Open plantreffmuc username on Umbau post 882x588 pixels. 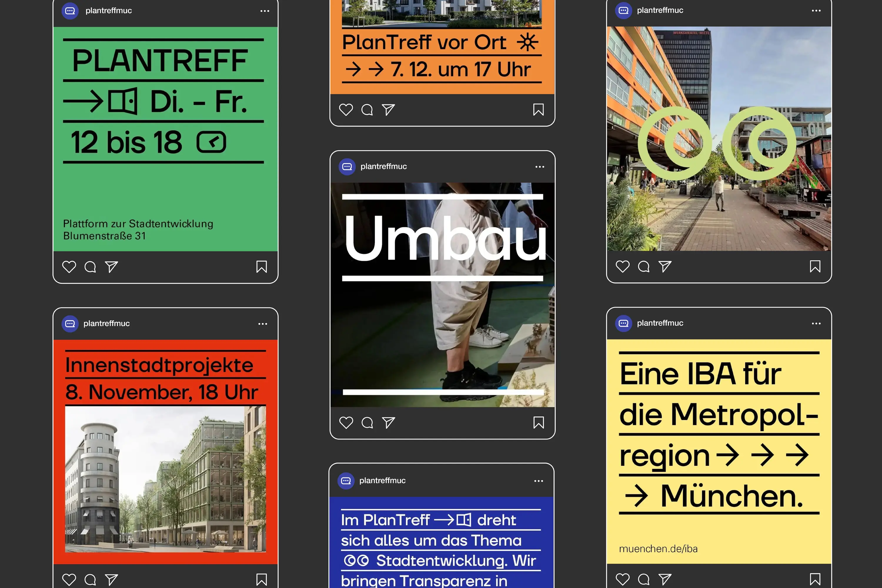coord(383,166)
